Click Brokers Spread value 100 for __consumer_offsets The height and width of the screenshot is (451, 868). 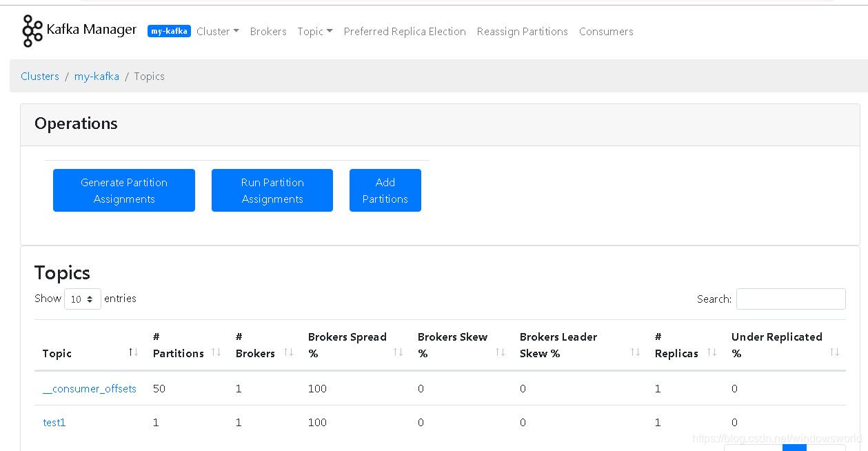coord(317,389)
